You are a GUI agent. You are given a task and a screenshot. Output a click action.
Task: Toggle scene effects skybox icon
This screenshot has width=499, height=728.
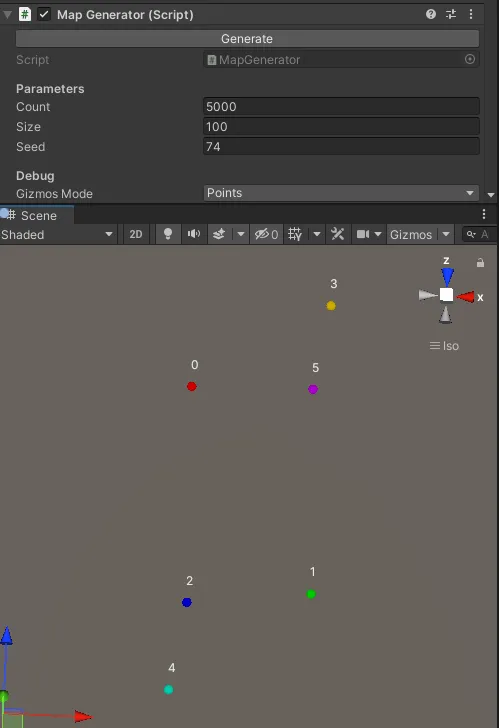coord(219,234)
